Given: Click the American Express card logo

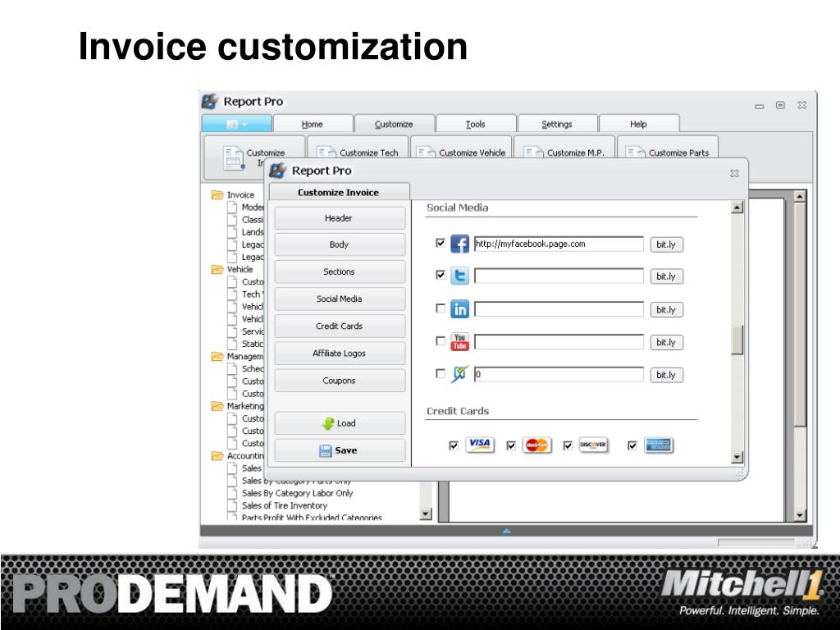Looking at the screenshot, I should [659, 445].
